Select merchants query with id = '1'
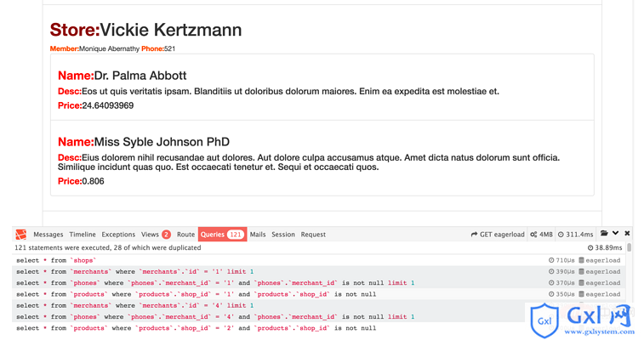 click(319, 271)
